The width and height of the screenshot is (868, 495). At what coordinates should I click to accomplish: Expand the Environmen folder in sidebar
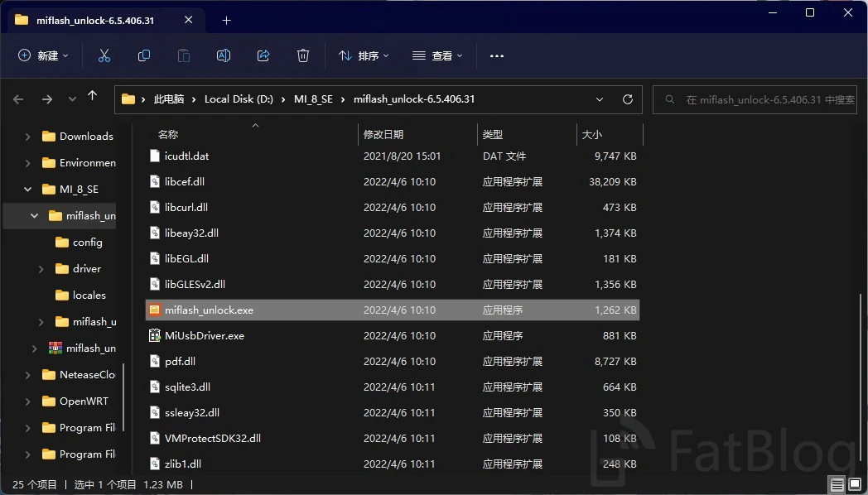pyautogui.click(x=27, y=163)
